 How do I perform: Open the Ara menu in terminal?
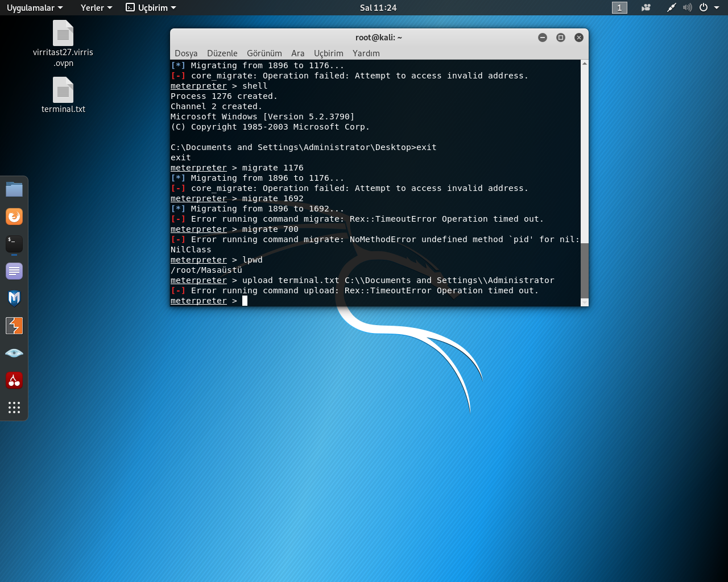[x=298, y=53]
